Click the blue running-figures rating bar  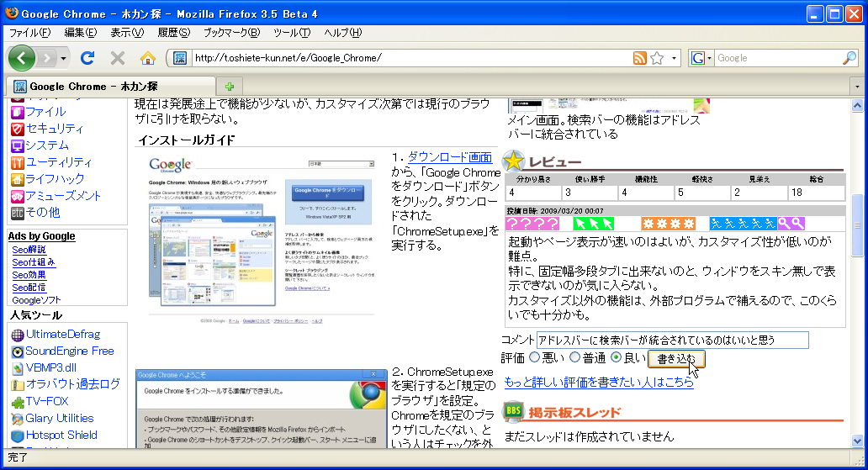(744, 224)
